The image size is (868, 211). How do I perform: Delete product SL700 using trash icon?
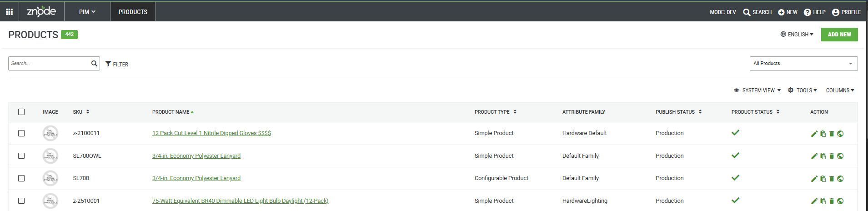click(832, 179)
